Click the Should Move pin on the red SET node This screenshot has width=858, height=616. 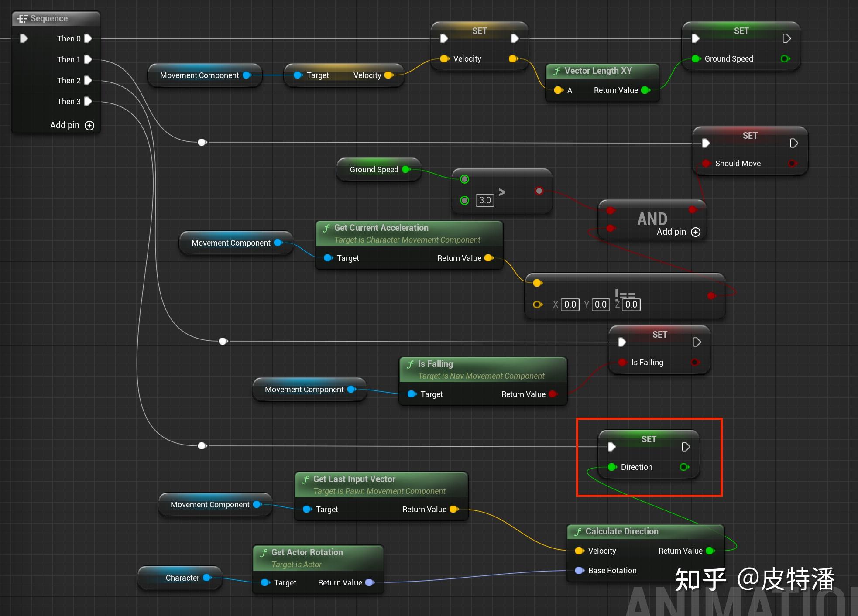(x=707, y=163)
